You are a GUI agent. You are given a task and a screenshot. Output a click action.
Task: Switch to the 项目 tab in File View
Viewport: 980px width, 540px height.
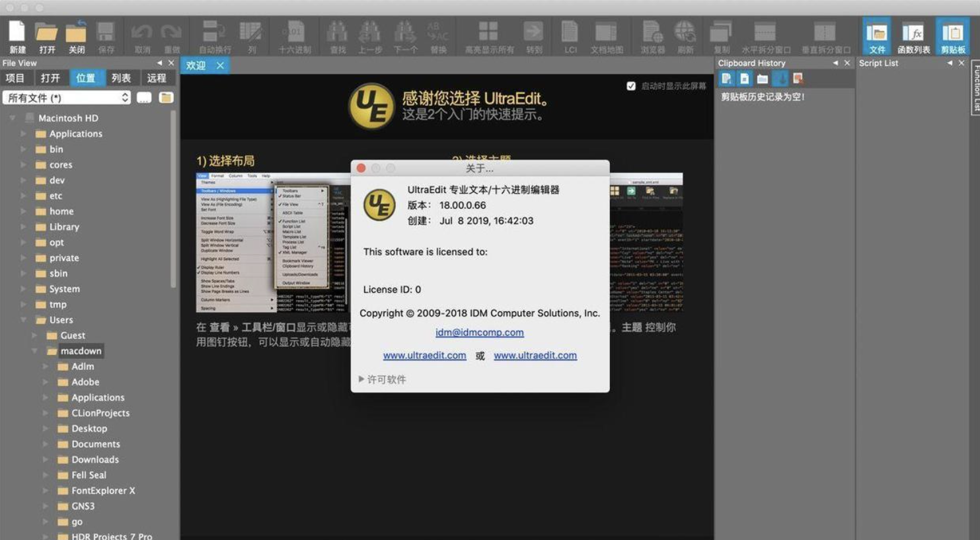click(x=15, y=78)
